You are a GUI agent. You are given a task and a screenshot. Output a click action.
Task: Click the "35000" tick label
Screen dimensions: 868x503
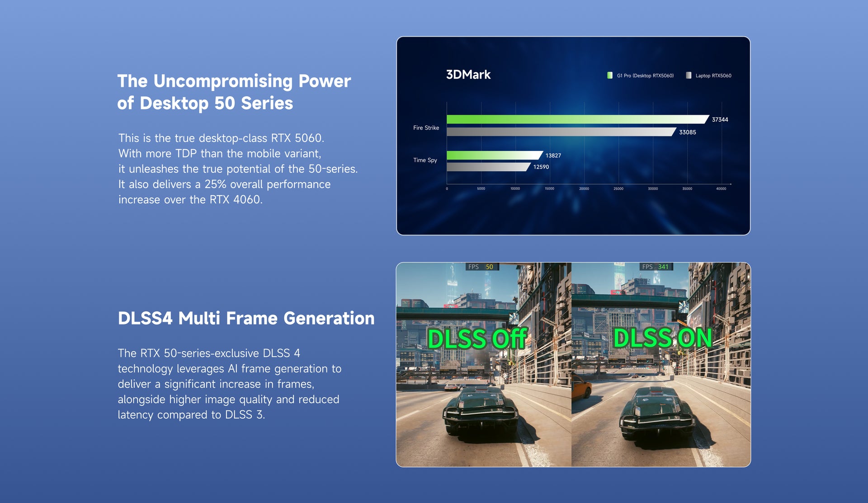point(687,188)
